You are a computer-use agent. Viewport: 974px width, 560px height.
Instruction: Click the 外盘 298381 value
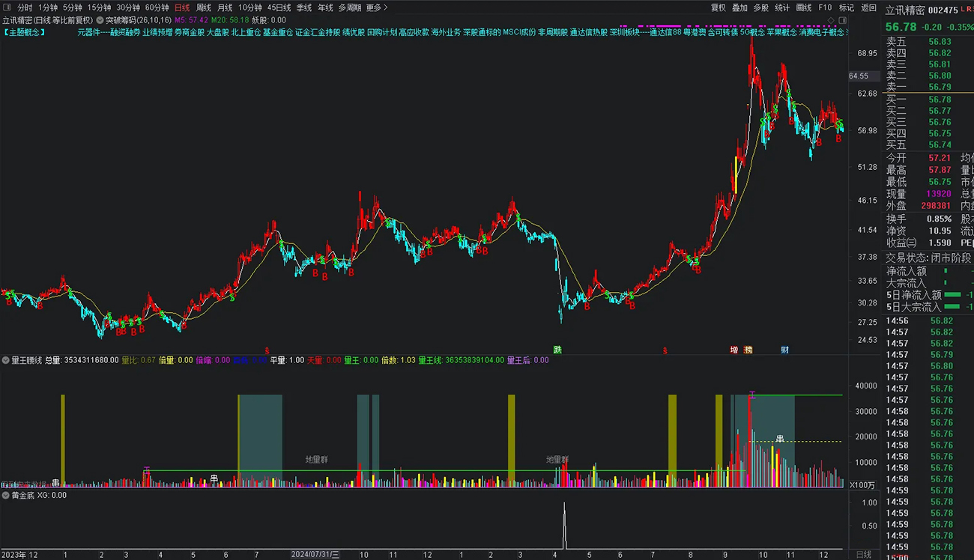point(937,206)
